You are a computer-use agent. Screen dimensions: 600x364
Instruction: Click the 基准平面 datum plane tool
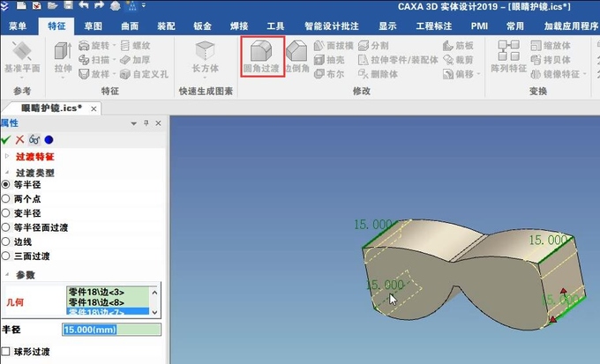pos(22,57)
